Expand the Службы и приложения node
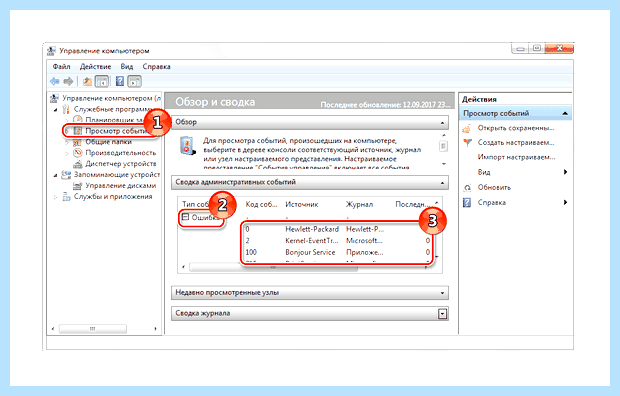620x396 pixels. click(x=56, y=197)
